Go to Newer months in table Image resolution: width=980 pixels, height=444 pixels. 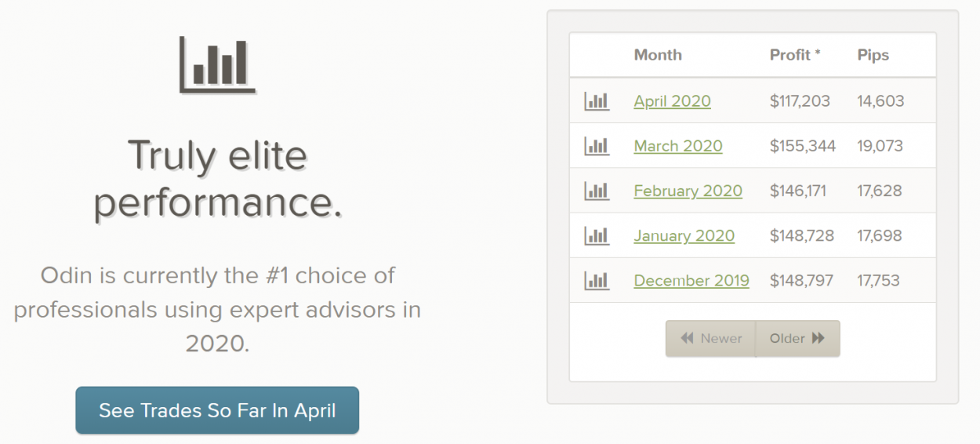[x=710, y=338]
